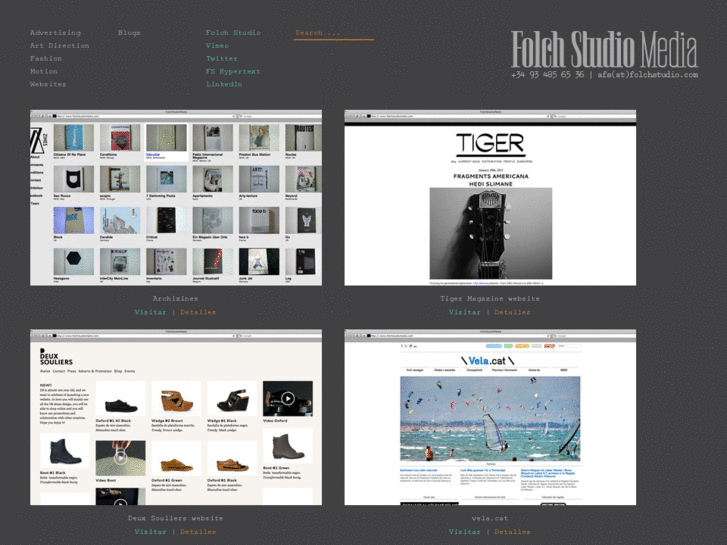Click the vela.cat caption text
The image size is (727, 545).
pos(490,518)
